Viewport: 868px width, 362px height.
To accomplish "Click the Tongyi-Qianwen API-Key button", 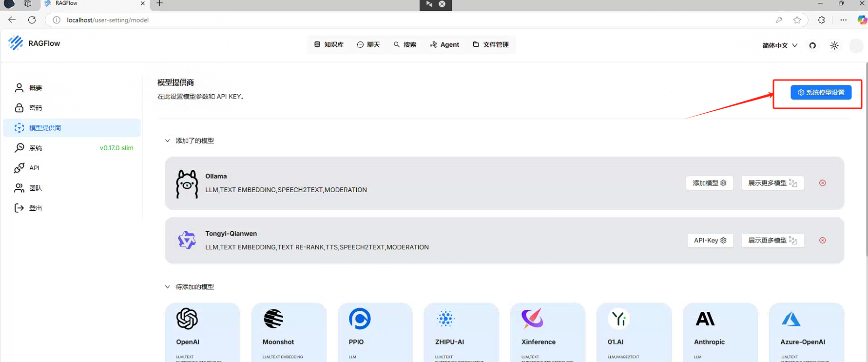I will point(710,241).
